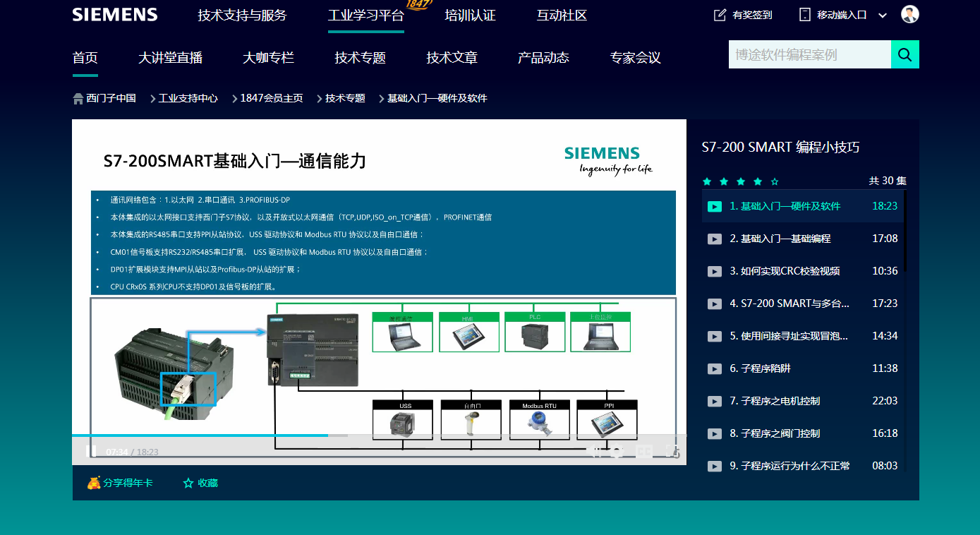Screen dimensions: 980x535
Task: Click the 分享得年卡 gift bag icon
Action: point(93,483)
